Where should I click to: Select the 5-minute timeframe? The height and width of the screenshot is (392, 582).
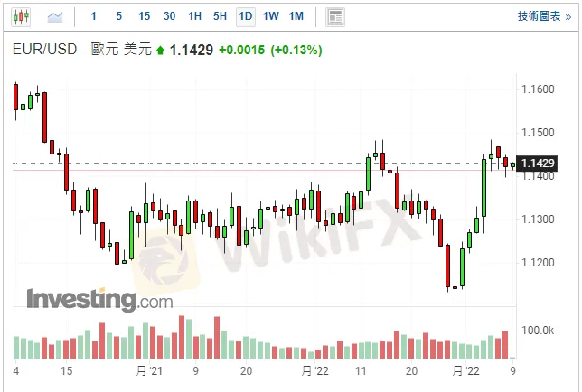click(118, 16)
